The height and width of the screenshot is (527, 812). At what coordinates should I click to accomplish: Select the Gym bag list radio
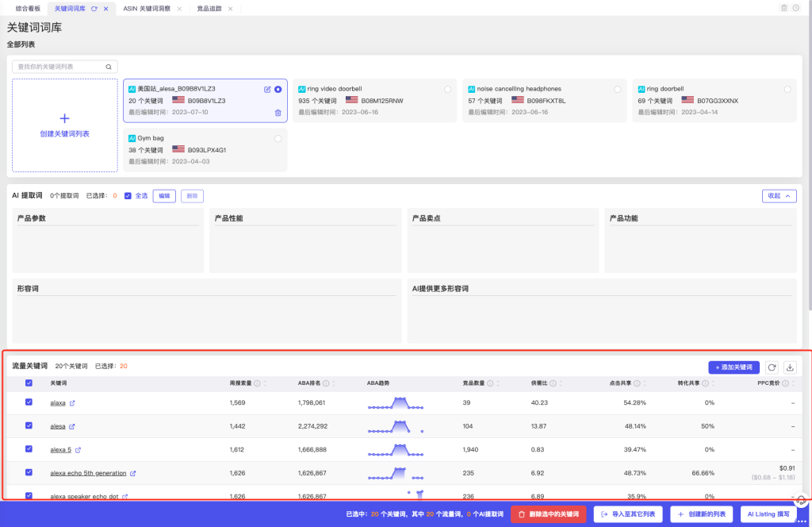(x=278, y=139)
